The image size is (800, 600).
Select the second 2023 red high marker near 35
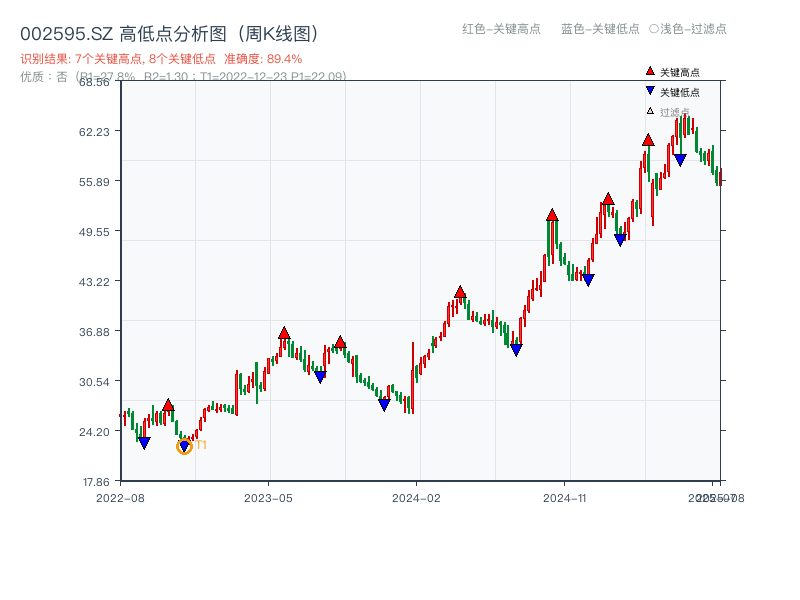(x=340, y=342)
